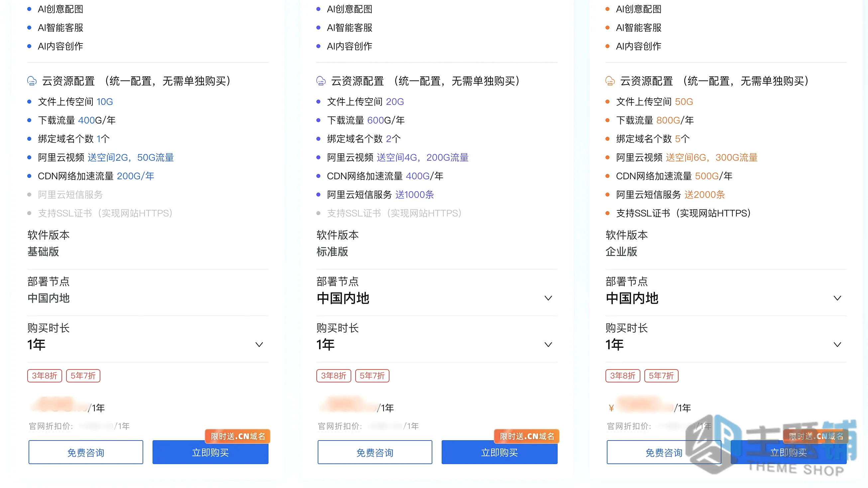Viewport: 868px width, 488px height.
Task: Open purchase duration dropdown in 标准版 plan
Action: click(x=437, y=345)
